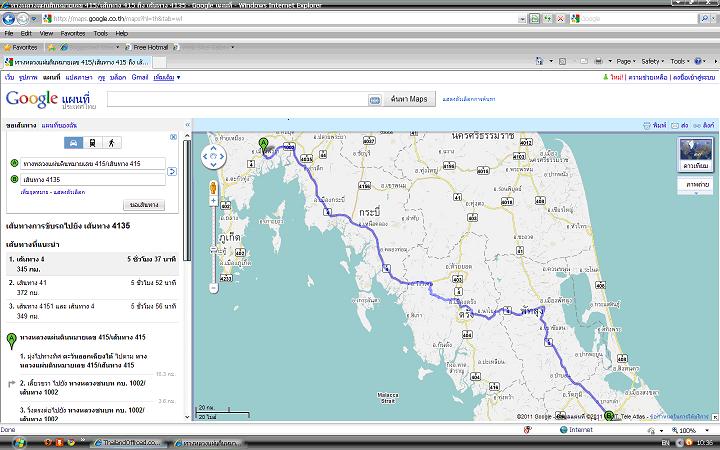Swap start and end destinations

[171, 171]
